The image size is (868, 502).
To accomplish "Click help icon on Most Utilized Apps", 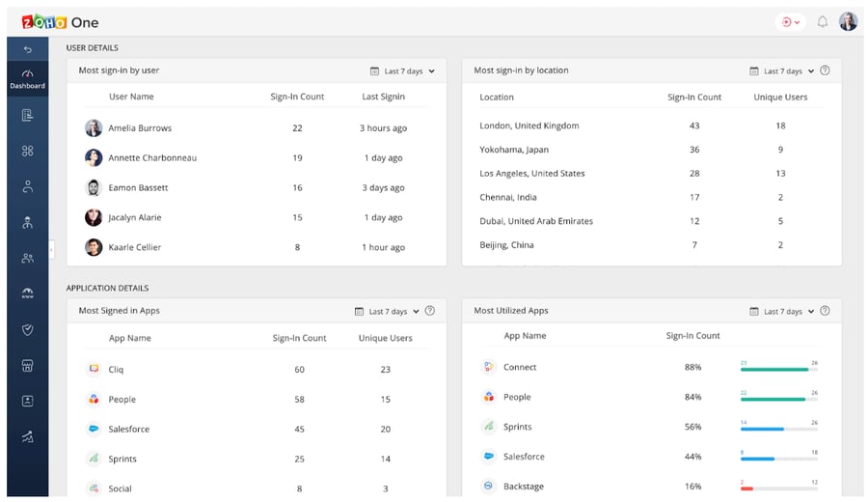I will (825, 311).
